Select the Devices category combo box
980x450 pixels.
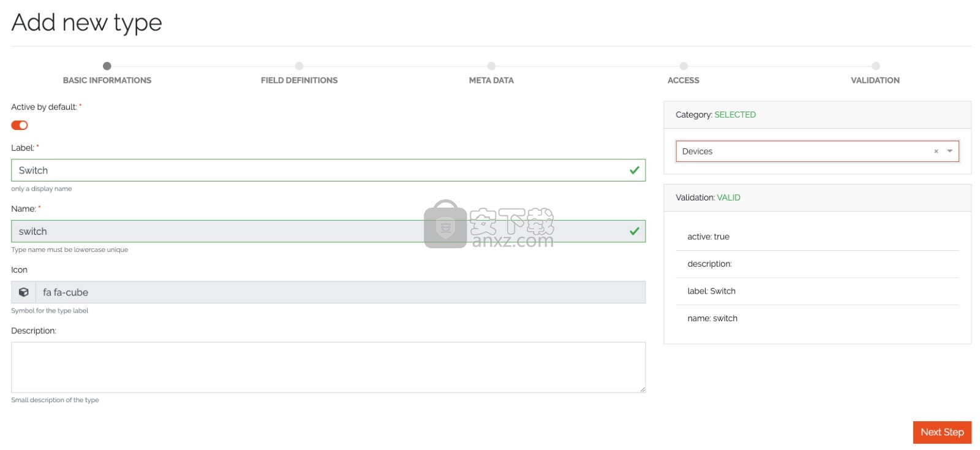pos(817,151)
